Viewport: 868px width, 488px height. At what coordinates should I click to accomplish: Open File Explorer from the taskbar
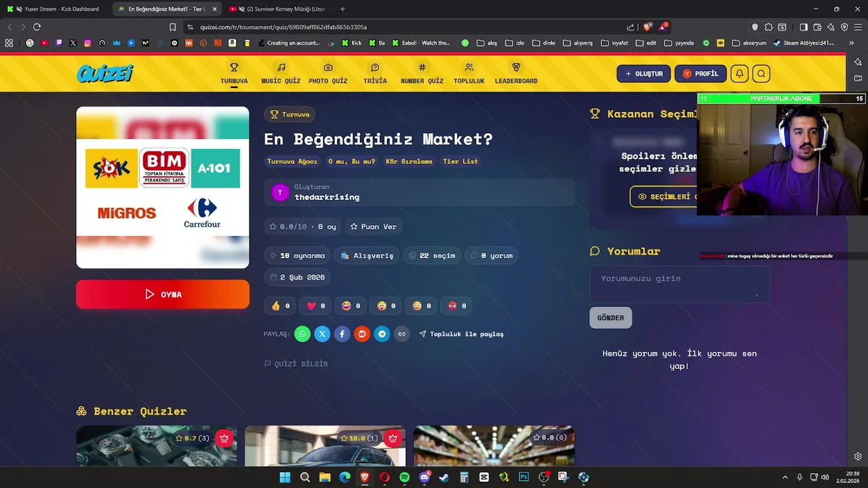click(x=325, y=477)
